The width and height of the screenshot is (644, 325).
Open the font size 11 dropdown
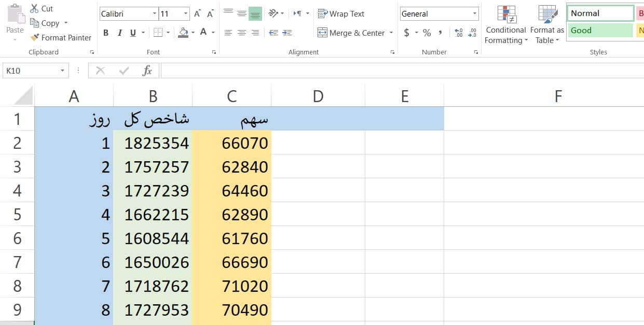[186, 13]
